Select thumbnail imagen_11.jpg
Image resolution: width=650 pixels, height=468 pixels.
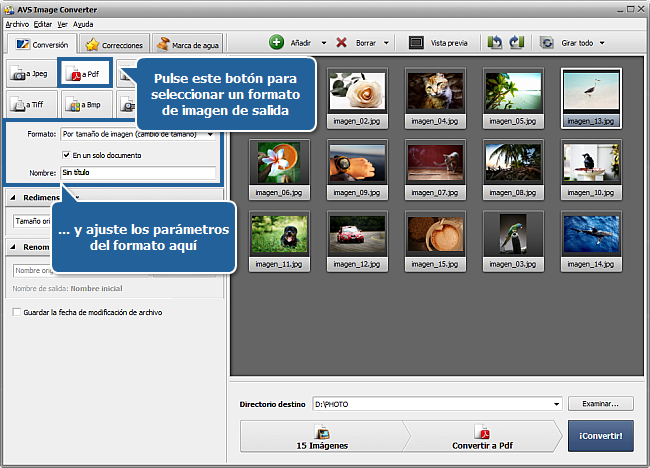point(279,241)
